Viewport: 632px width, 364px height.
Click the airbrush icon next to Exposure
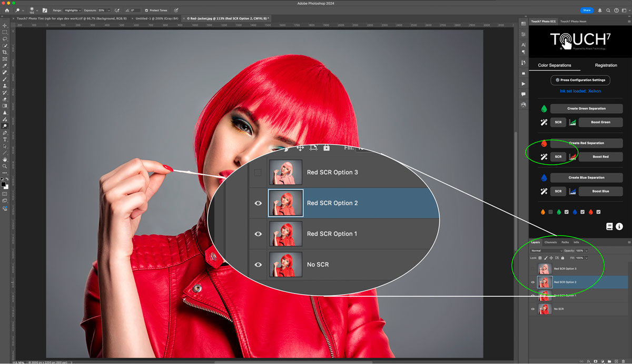(116, 11)
